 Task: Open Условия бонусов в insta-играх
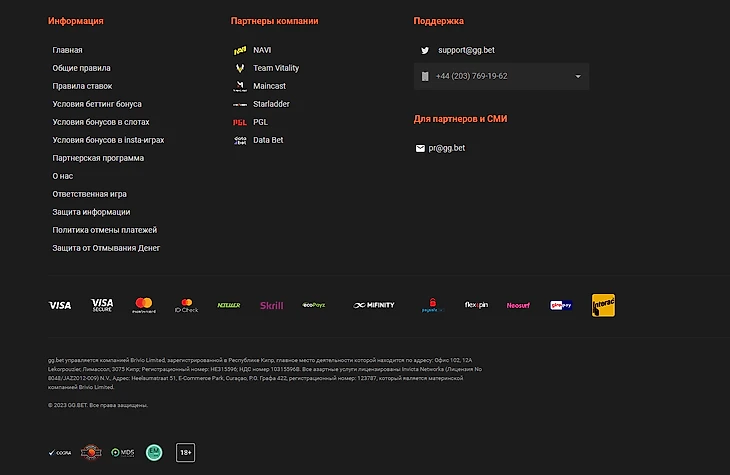click(x=108, y=140)
